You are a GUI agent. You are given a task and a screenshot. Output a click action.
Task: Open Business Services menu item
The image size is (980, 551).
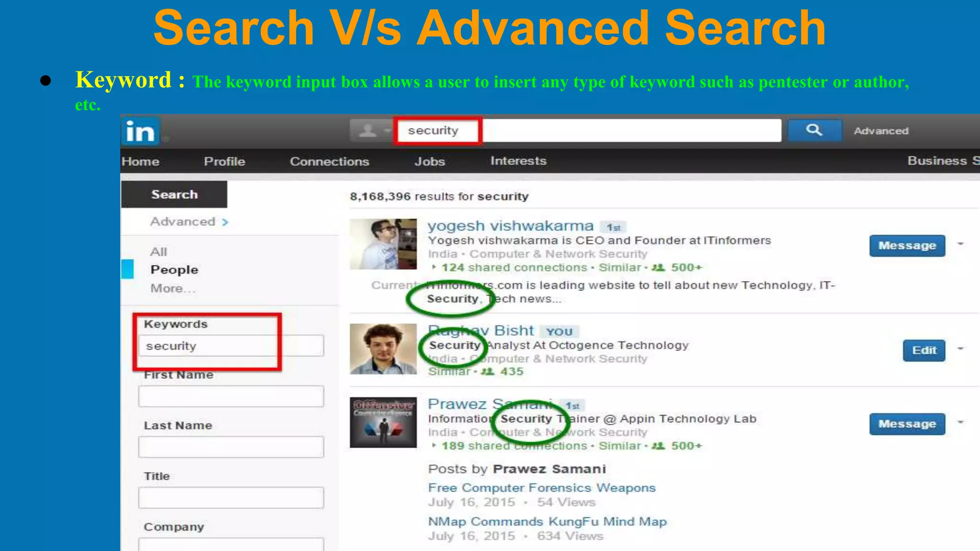[943, 161]
